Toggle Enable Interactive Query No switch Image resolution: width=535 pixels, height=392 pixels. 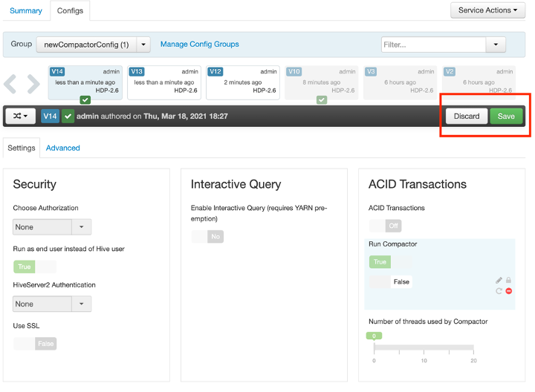(207, 237)
